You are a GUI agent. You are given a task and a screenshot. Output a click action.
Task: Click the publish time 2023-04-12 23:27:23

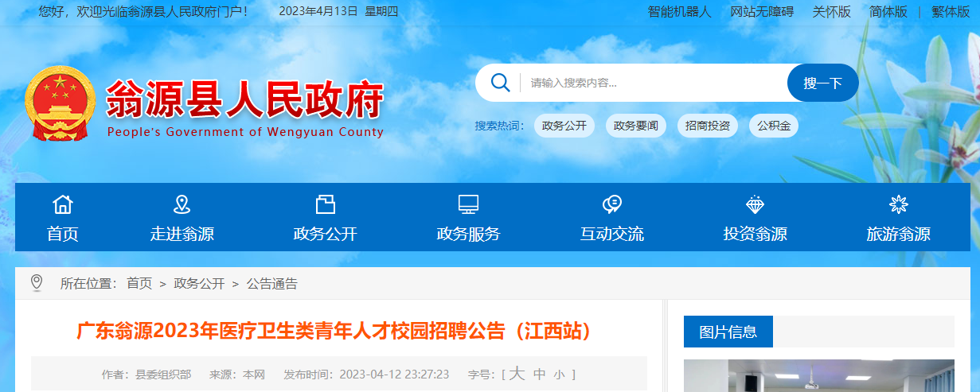[x=394, y=374]
